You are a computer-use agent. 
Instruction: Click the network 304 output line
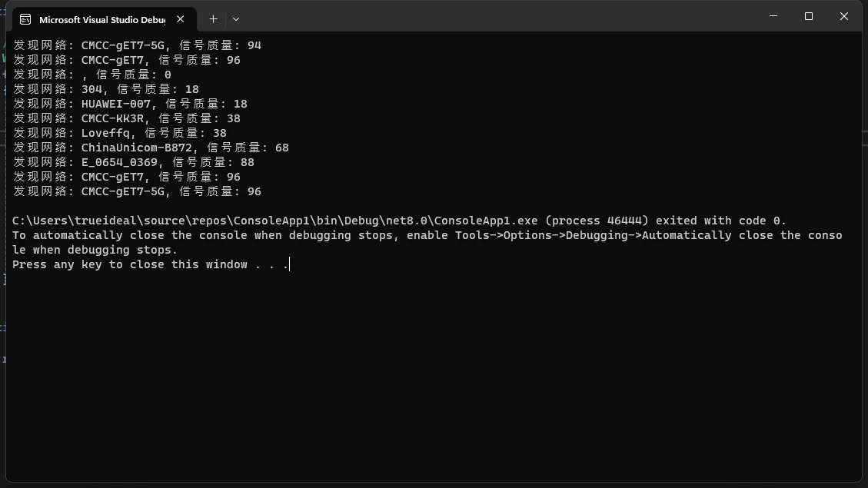pyautogui.click(x=106, y=88)
